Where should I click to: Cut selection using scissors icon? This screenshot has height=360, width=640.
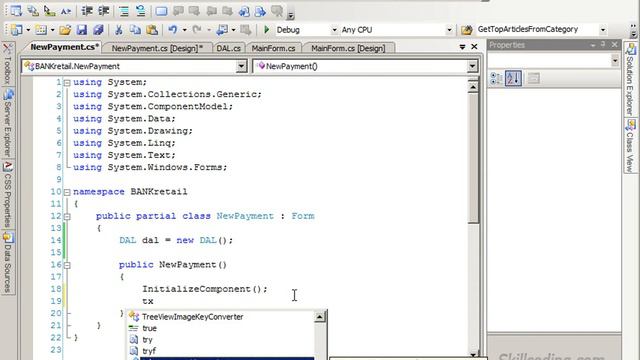click(x=119, y=30)
